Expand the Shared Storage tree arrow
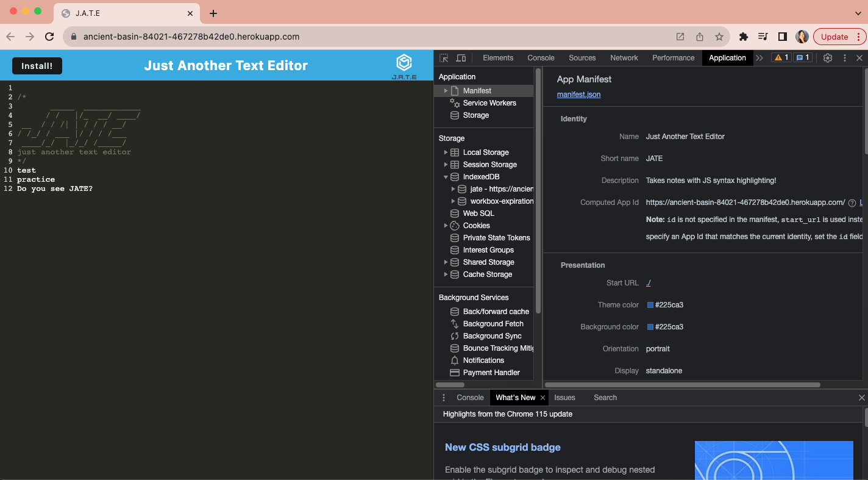 446,262
